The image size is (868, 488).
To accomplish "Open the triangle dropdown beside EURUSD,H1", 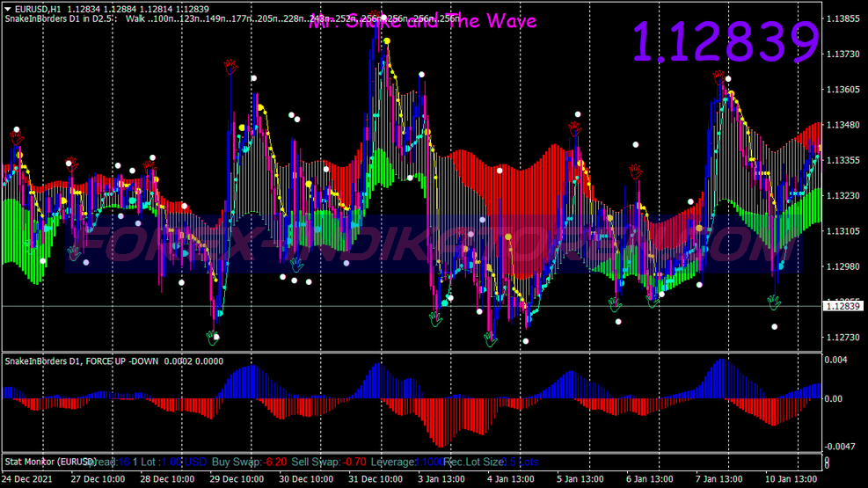I will click(8, 9).
